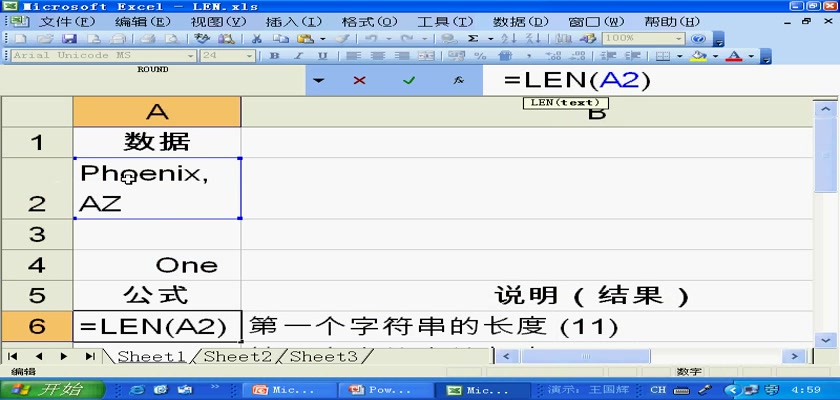Toggle Underline formatting

click(322, 56)
